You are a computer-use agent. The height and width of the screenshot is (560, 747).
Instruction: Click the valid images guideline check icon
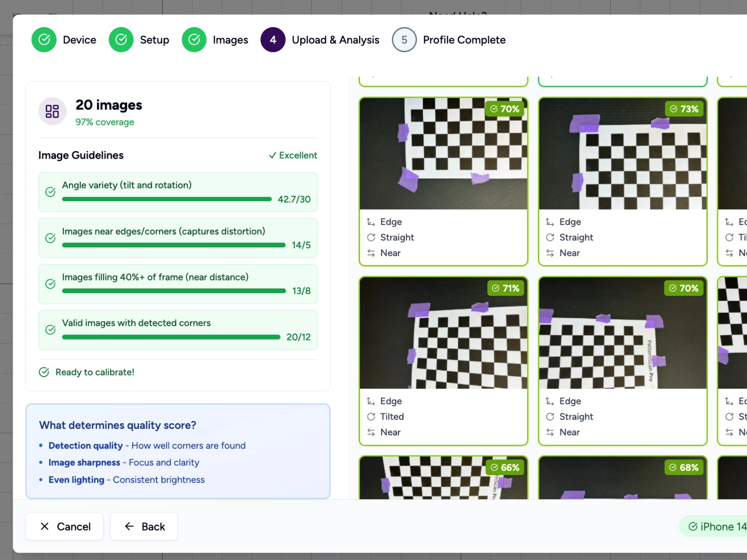click(50, 330)
